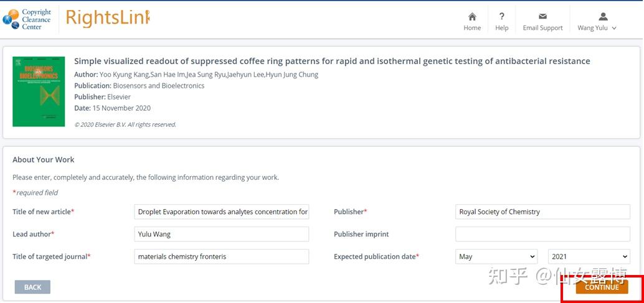Click the article title heading
This screenshot has height=303, width=644.
click(x=332, y=61)
